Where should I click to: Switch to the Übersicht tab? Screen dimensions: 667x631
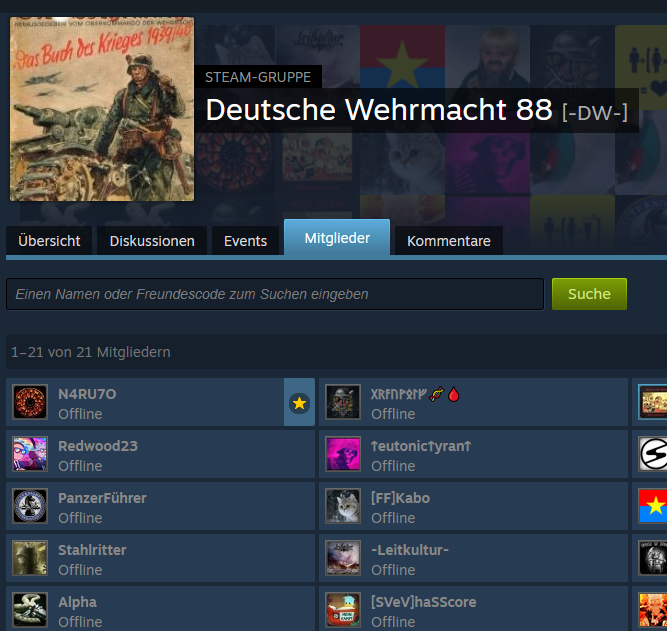click(49, 241)
